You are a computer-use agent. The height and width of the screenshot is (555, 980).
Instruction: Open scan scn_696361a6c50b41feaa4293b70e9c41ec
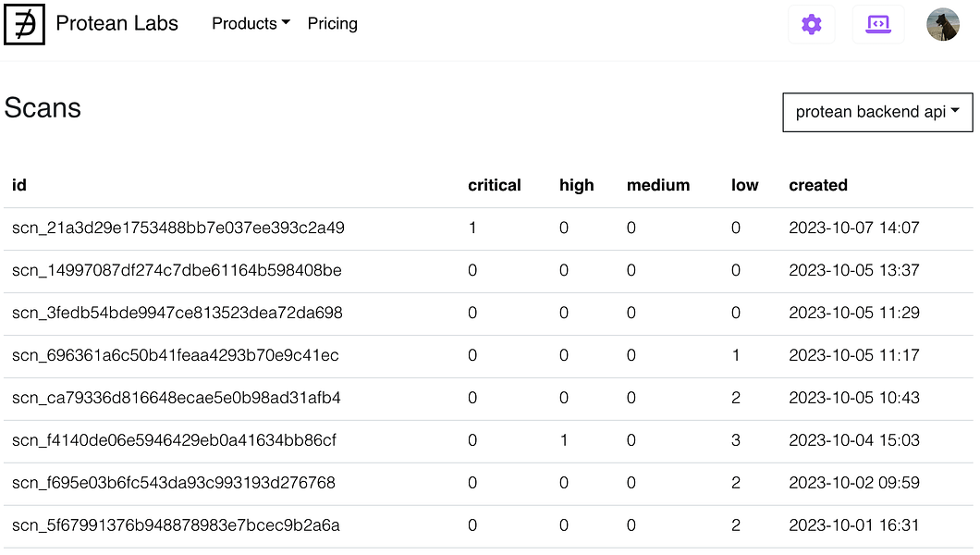pyautogui.click(x=176, y=355)
